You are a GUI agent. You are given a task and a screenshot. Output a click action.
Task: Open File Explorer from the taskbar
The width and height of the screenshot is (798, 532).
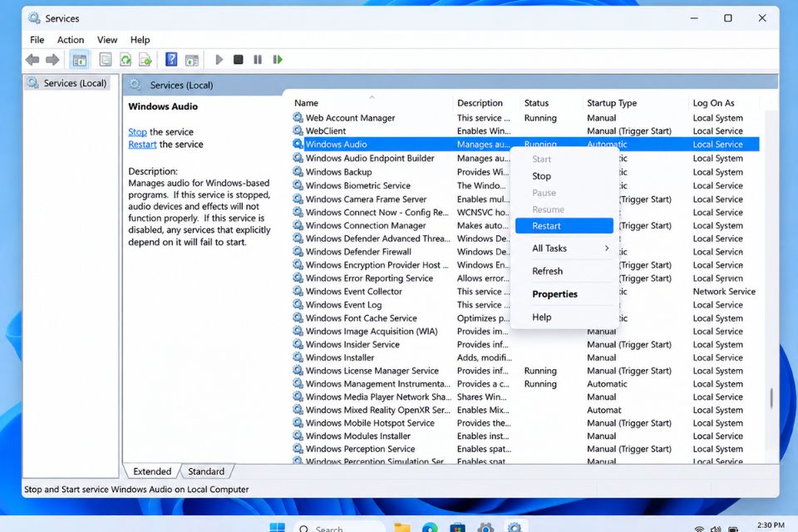pyautogui.click(x=402, y=528)
